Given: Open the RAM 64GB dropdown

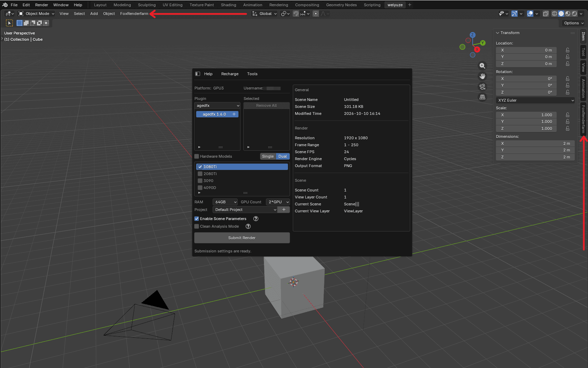Looking at the screenshot, I should (225, 202).
